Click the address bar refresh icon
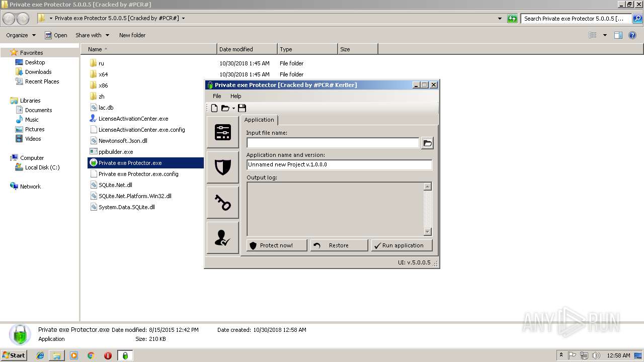 [512, 19]
